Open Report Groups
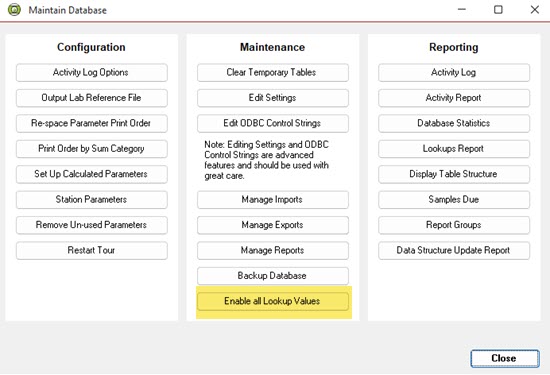550x375 pixels. coord(454,225)
